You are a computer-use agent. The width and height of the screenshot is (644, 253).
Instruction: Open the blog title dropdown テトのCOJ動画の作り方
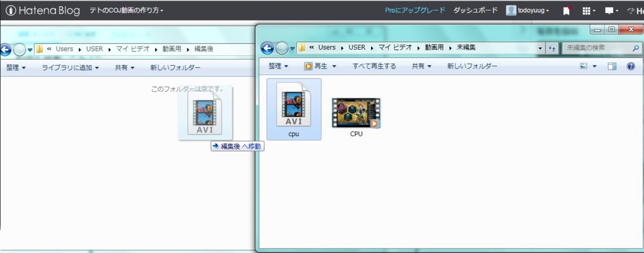click(126, 11)
